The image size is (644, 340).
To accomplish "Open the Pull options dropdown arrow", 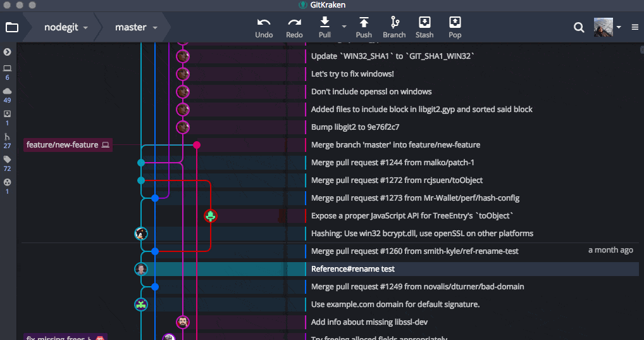I will tap(344, 27).
